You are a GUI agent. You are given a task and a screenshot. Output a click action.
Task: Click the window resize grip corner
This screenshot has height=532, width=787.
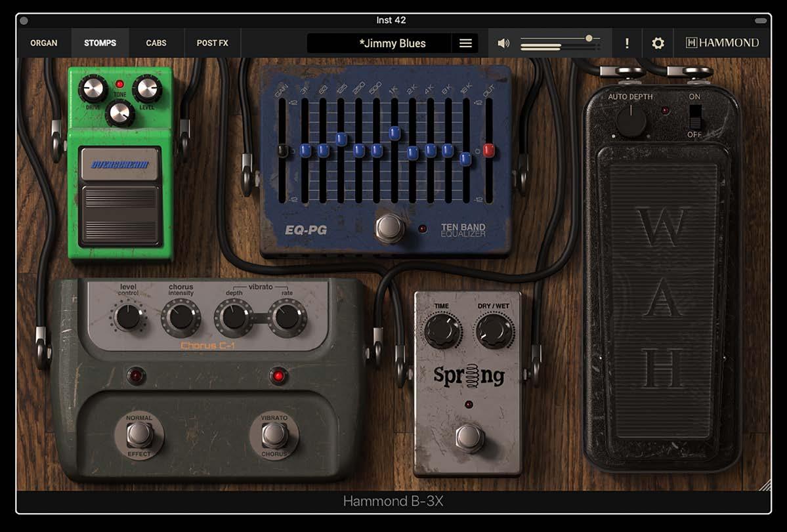(x=765, y=484)
